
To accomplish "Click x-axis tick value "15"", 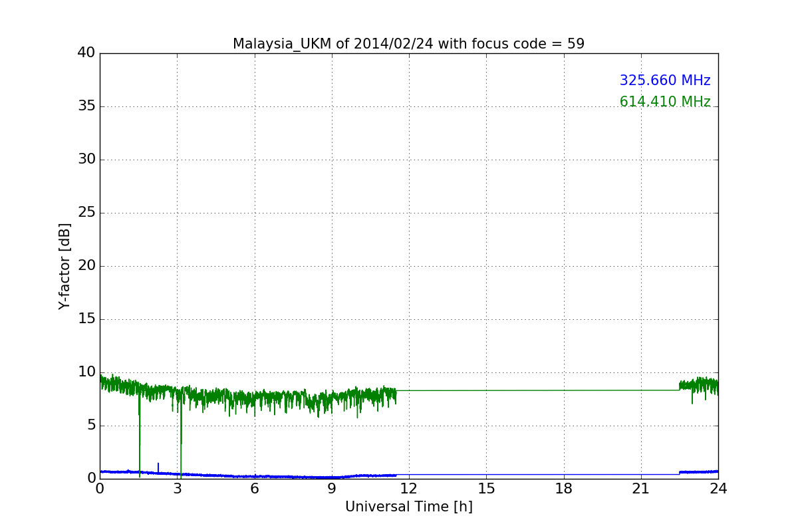I will 487,489.
